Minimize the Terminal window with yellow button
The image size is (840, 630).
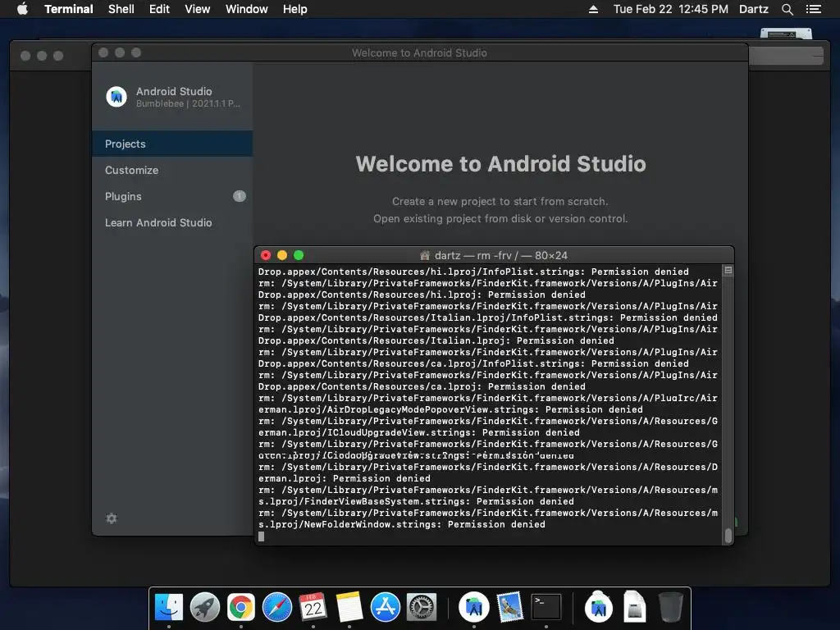tap(282, 256)
